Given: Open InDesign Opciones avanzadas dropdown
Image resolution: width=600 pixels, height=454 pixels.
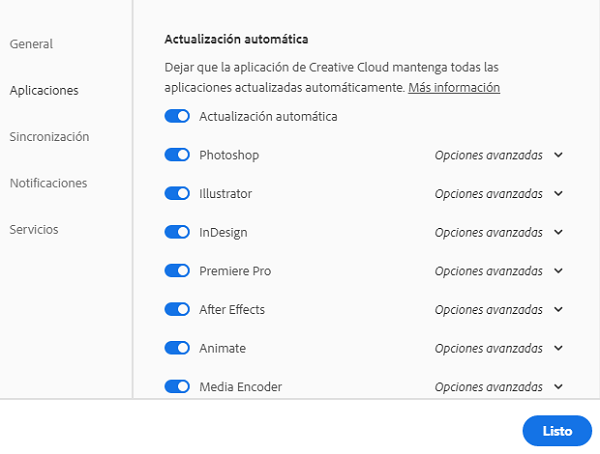Looking at the screenshot, I should pos(558,232).
